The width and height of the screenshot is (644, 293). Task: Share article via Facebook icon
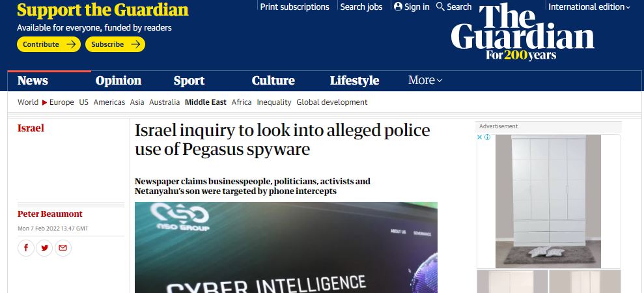tap(26, 248)
